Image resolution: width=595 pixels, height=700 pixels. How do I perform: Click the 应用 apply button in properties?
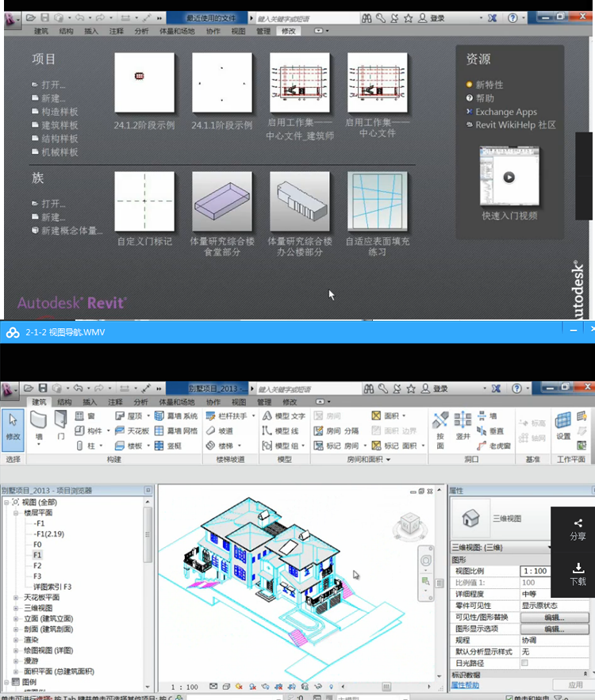coord(575,684)
